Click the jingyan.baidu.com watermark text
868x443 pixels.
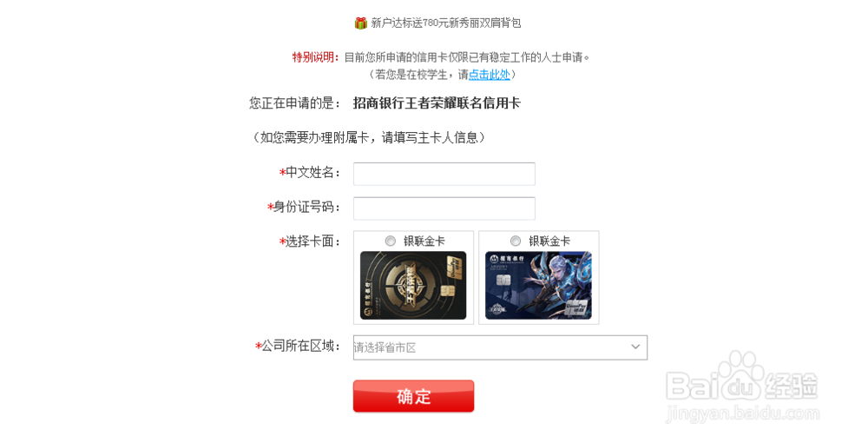pyautogui.click(x=742, y=413)
